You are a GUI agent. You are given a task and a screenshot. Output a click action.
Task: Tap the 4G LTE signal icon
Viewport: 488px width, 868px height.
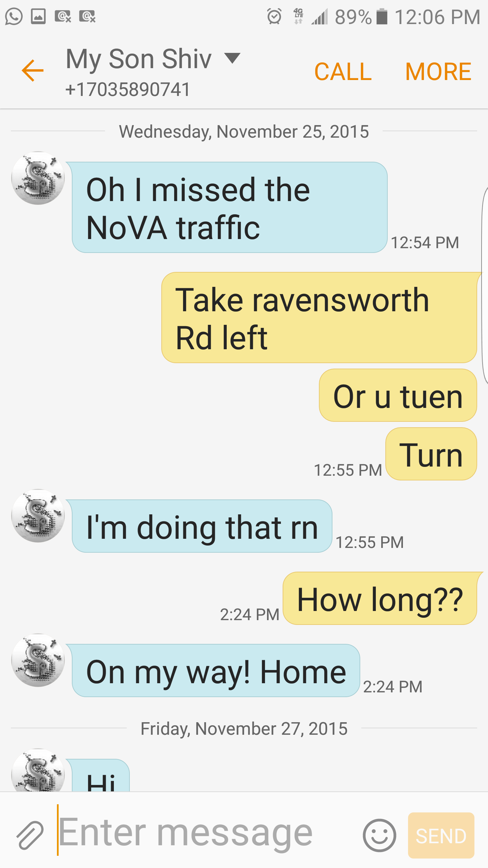click(299, 16)
